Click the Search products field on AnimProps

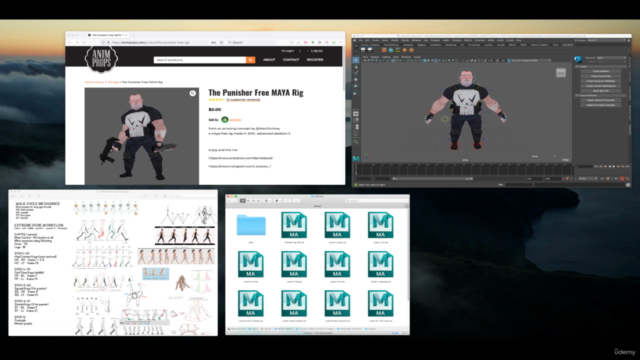pos(200,60)
